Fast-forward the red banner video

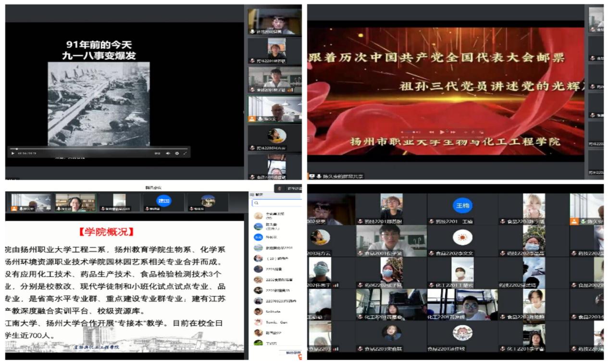point(453,132)
